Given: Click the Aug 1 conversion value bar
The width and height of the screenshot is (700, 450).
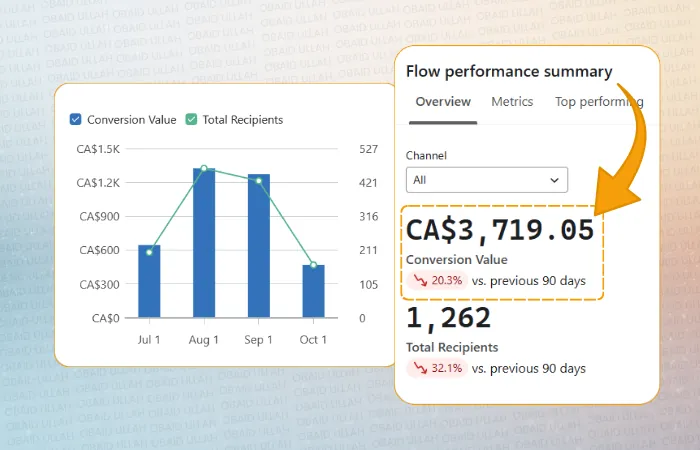Looking at the screenshot, I should [x=204, y=243].
